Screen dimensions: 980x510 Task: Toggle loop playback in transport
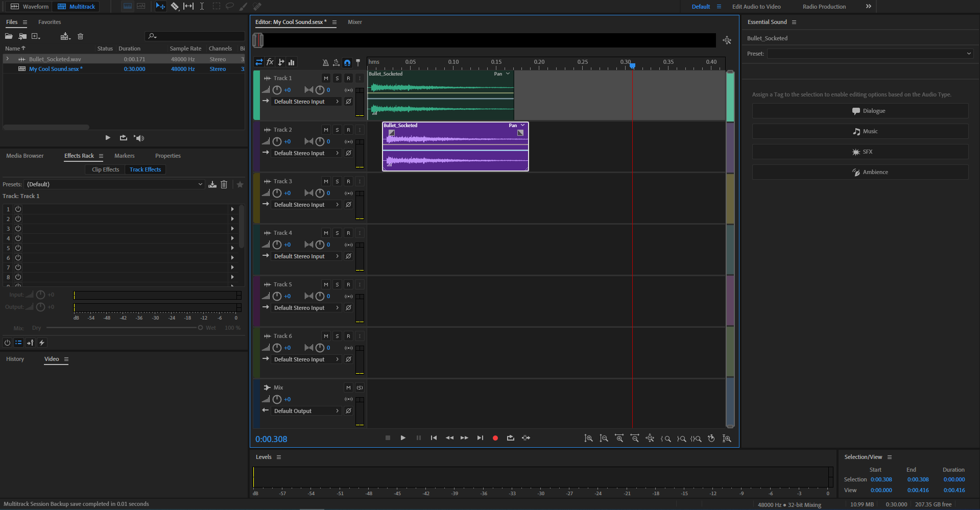(510, 438)
